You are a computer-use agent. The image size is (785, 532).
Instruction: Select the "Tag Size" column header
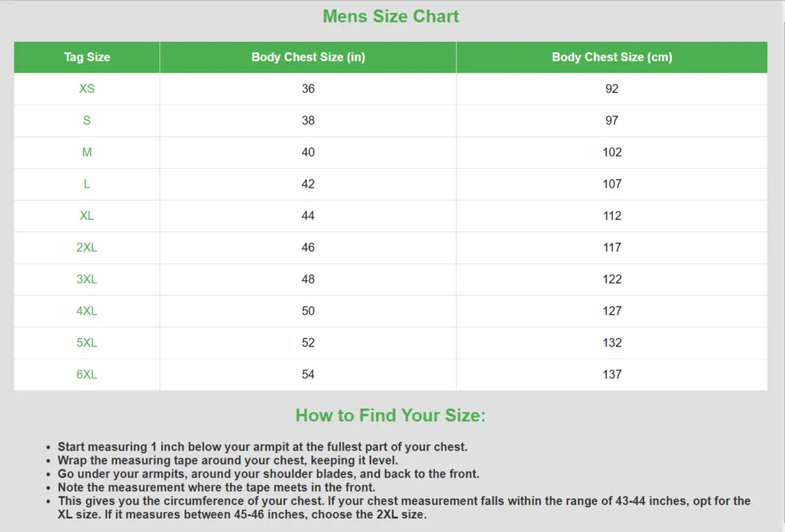87,57
